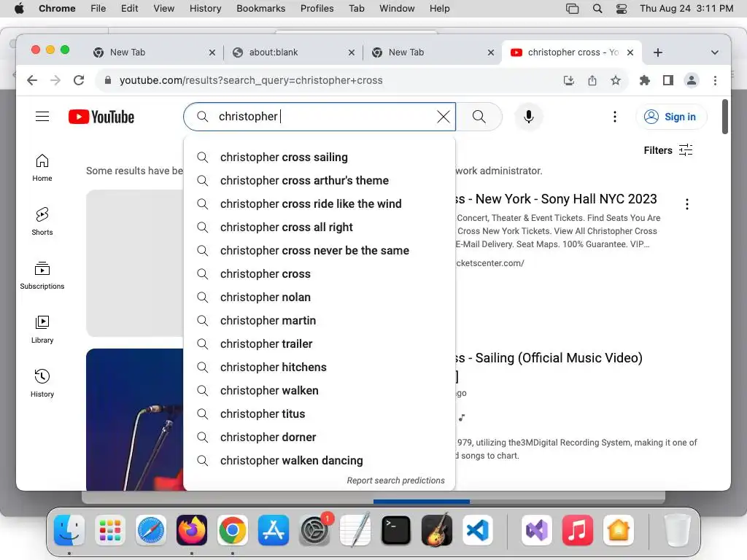747x560 pixels.
Task: Toggle the Chrome side panel
Action: [x=668, y=80]
